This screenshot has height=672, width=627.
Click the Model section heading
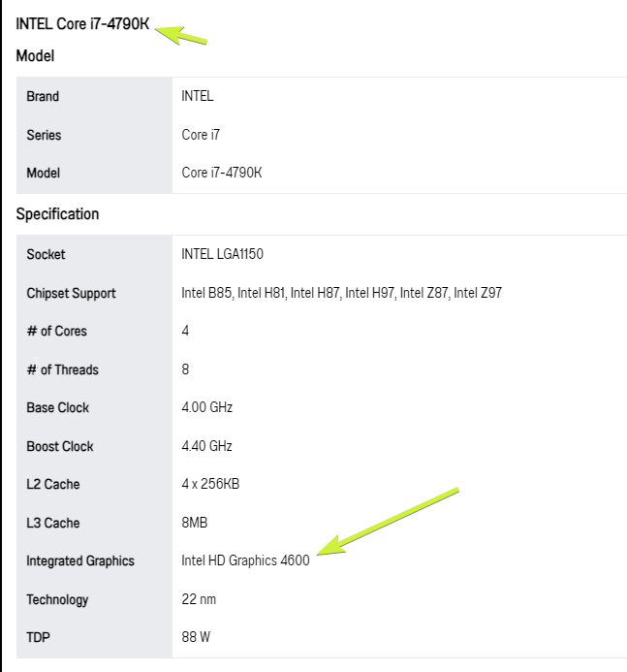click(35, 55)
